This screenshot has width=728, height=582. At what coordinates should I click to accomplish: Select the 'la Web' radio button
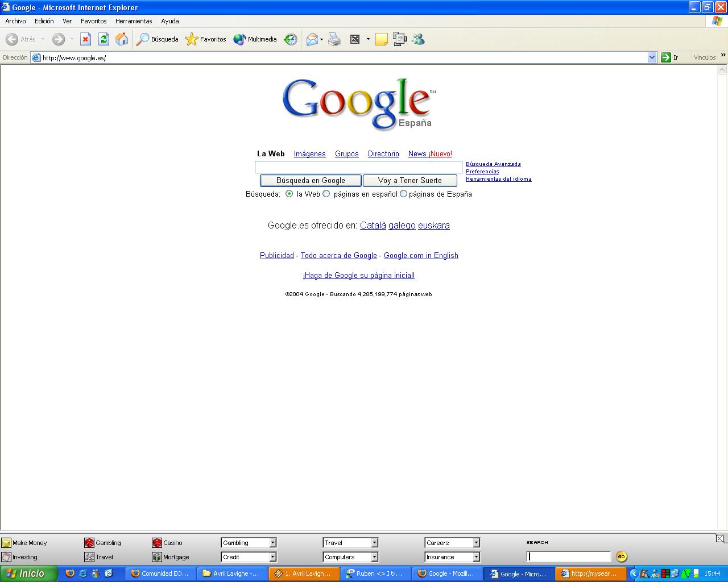pyautogui.click(x=289, y=194)
